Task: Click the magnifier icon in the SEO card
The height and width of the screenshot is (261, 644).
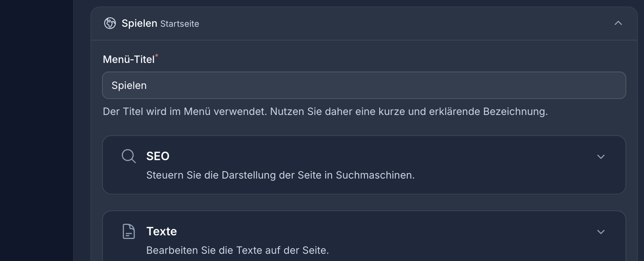Action: [x=128, y=156]
